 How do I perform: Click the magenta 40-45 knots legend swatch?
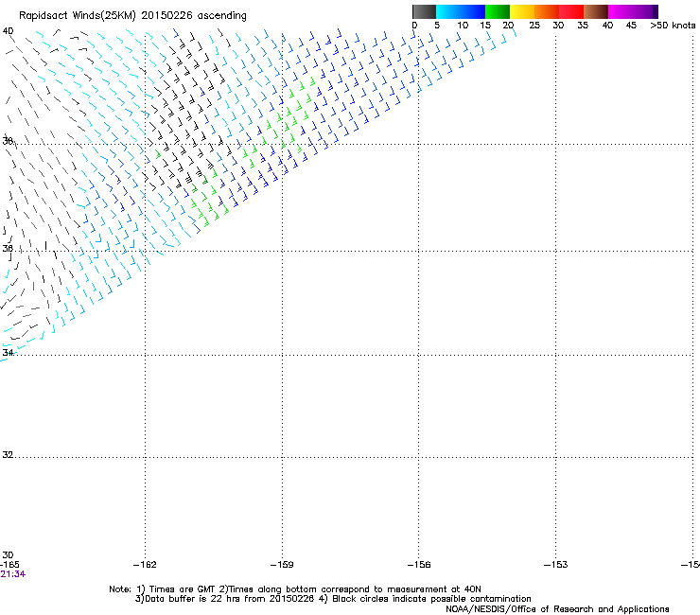click(x=621, y=11)
